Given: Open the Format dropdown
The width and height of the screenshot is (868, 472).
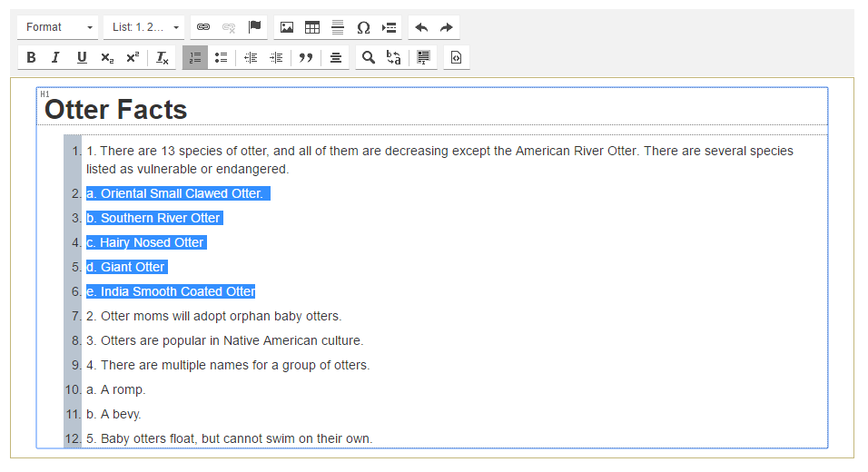Looking at the screenshot, I should (57, 27).
